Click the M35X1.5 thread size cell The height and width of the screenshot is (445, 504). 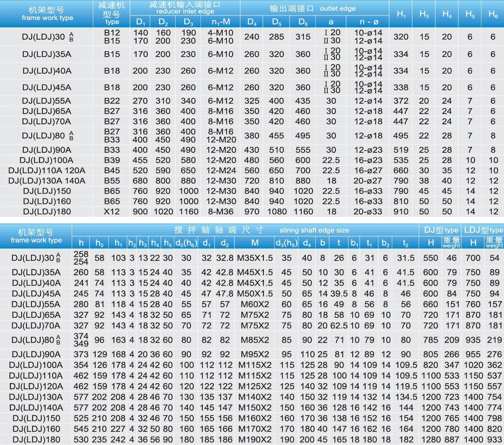pos(255,258)
